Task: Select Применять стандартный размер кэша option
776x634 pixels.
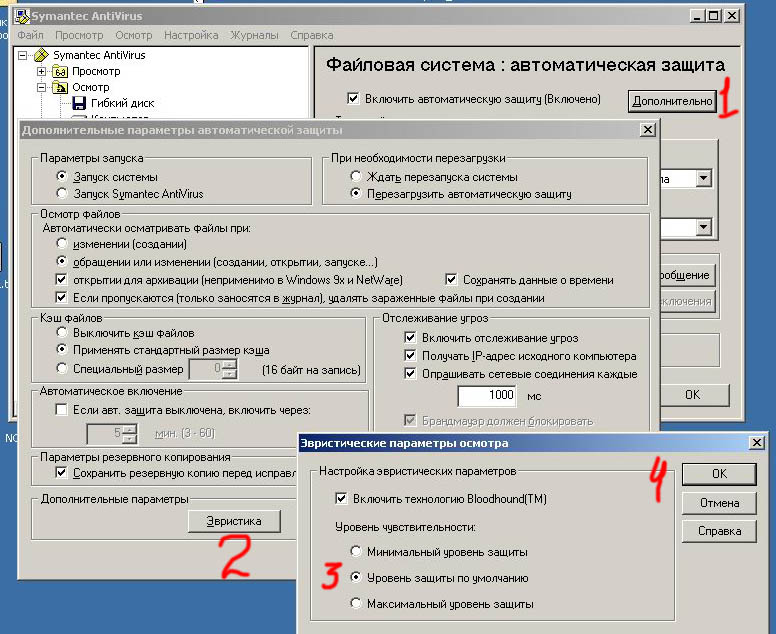Action: tap(62, 349)
